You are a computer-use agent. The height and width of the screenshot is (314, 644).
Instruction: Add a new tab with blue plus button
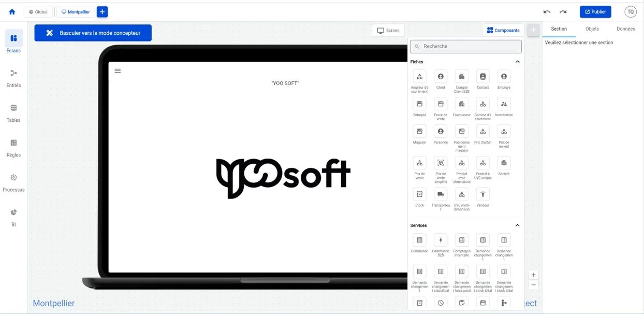103,12
